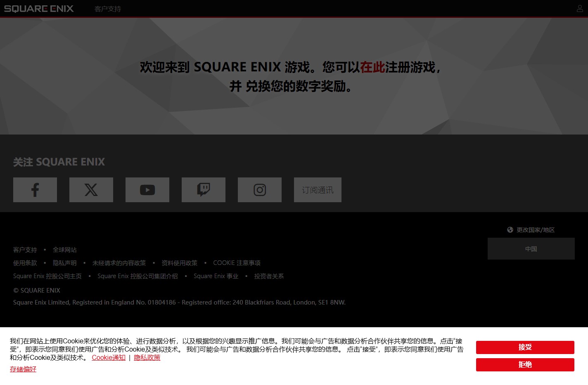This screenshot has width=588, height=385.
Task: Open the user account icon
Action: tap(580, 9)
